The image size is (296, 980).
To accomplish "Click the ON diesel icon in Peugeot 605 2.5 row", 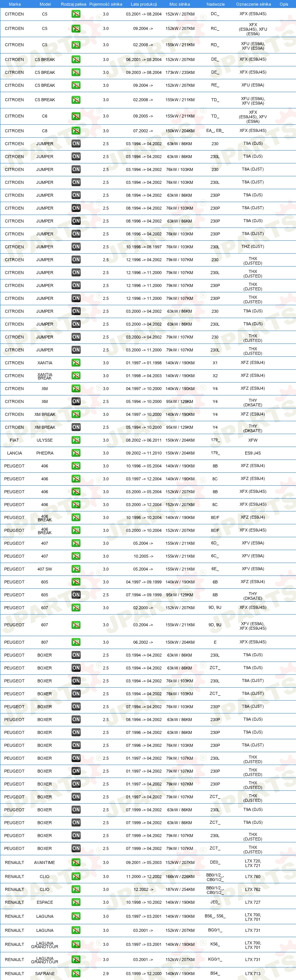I will click(76, 594).
